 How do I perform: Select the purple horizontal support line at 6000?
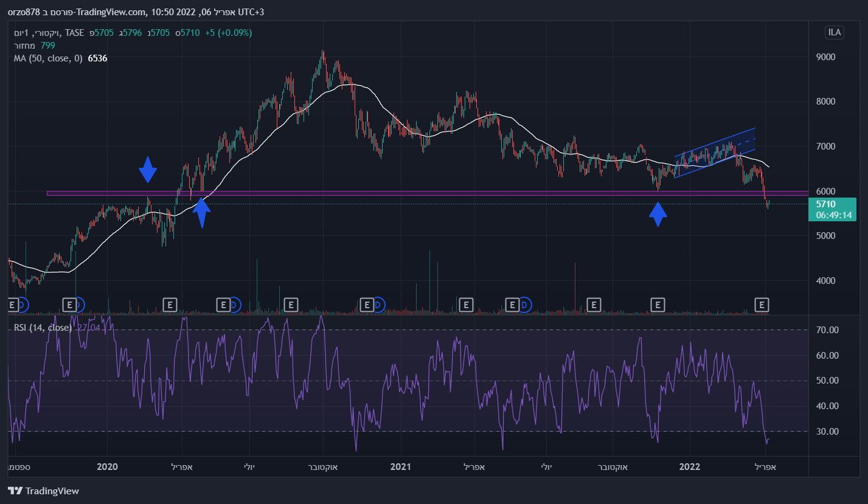(x=426, y=193)
